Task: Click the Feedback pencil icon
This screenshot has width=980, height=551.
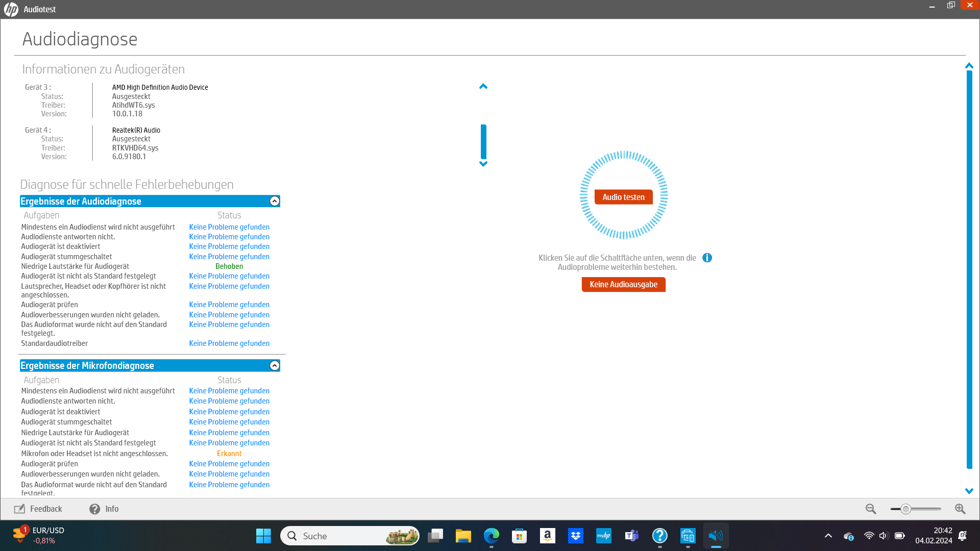Action: point(19,509)
